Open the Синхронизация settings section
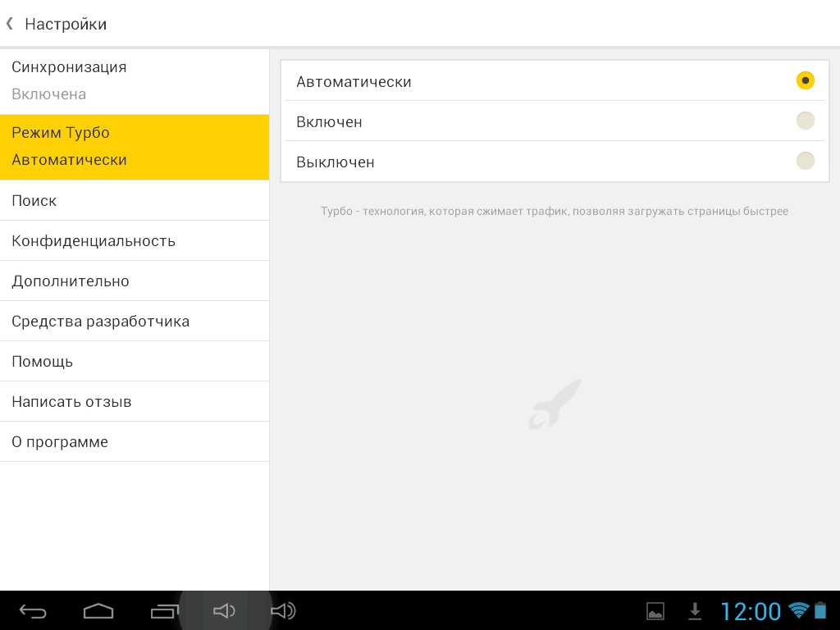This screenshot has height=630, width=840. [x=135, y=80]
